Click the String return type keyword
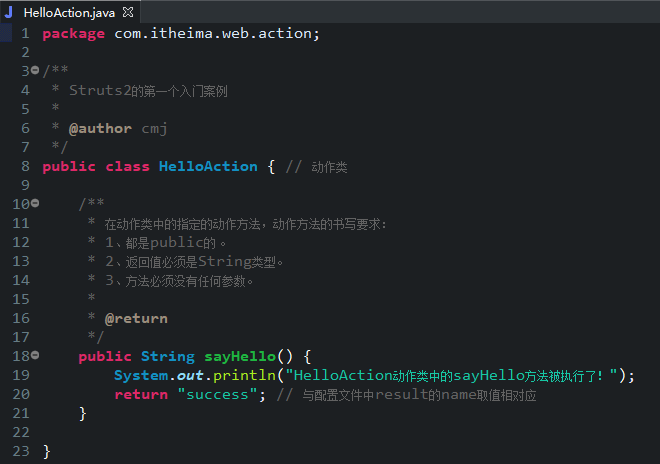660x464 pixels. [x=168, y=357]
